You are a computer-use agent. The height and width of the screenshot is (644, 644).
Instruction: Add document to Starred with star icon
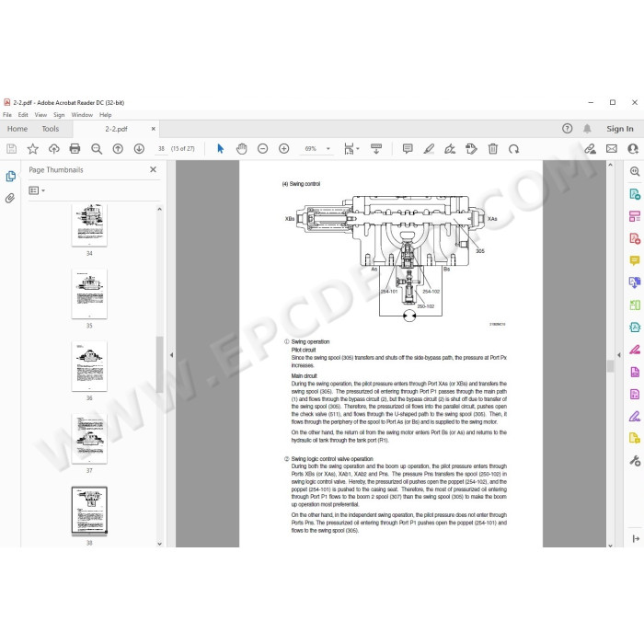[x=33, y=149]
